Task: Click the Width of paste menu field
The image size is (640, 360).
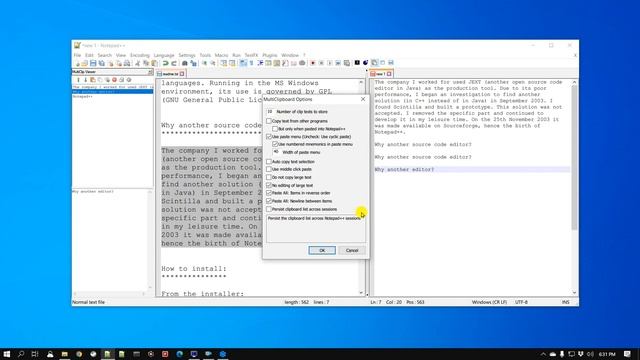Action: point(277,152)
